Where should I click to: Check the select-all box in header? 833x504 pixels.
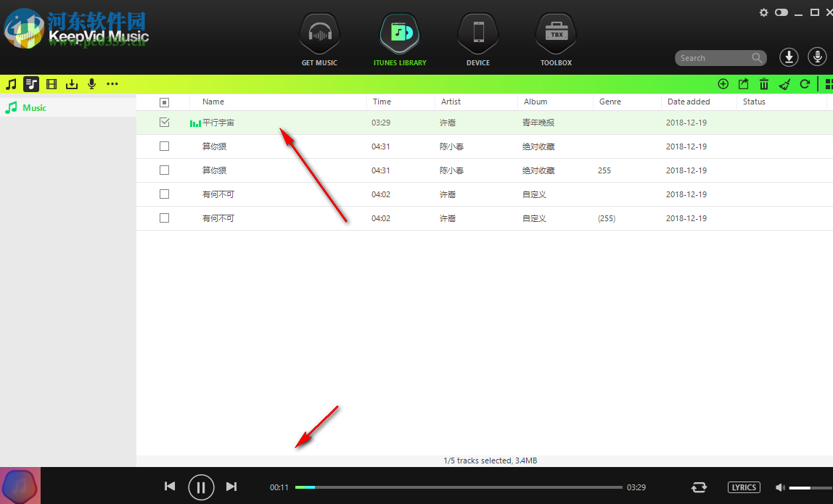pyautogui.click(x=164, y=102)
